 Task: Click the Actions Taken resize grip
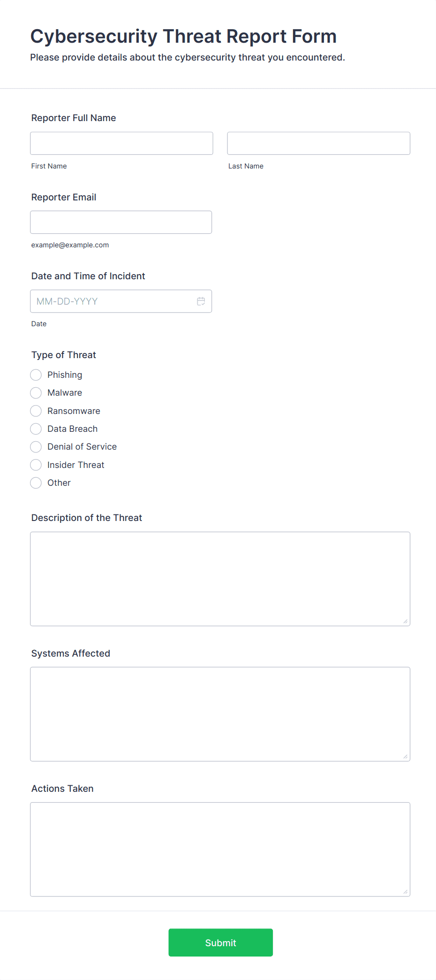(x=406, y=892)
